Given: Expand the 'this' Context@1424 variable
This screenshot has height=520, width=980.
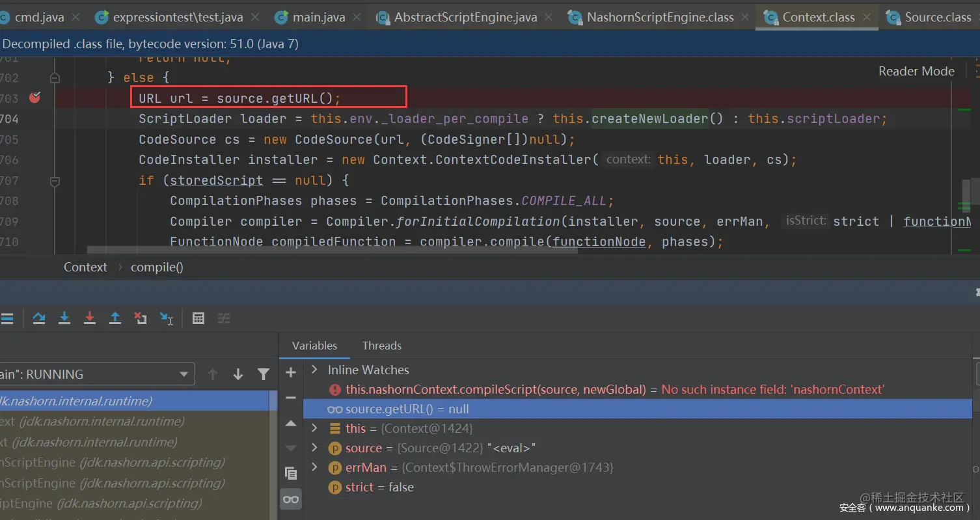Looking at the screenshot, I should point(314,428).
